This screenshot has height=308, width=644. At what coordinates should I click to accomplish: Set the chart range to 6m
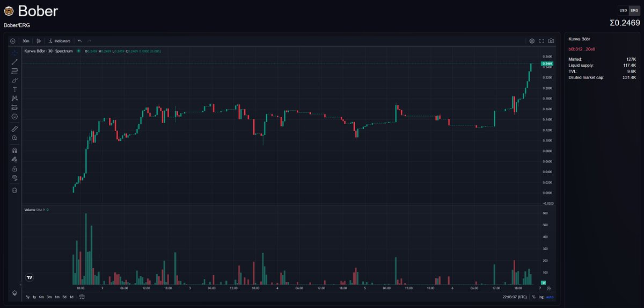point(41,297)
